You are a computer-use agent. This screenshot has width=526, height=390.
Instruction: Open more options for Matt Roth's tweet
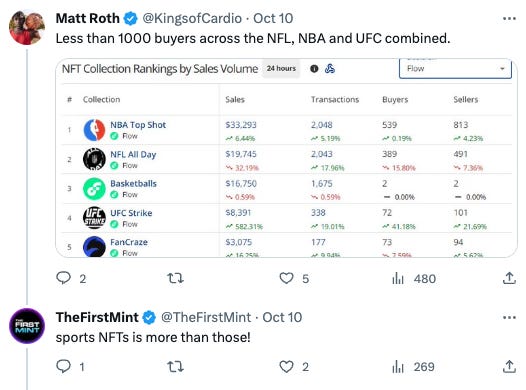tap(509, 18)
